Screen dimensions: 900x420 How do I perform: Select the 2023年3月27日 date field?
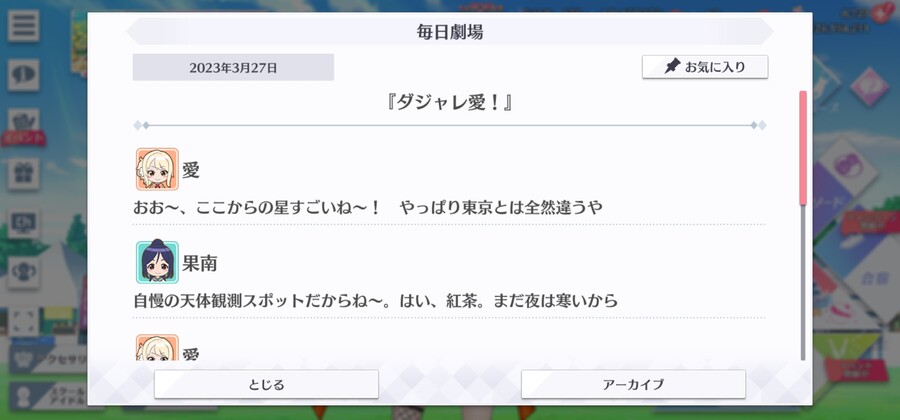point(233,67)
